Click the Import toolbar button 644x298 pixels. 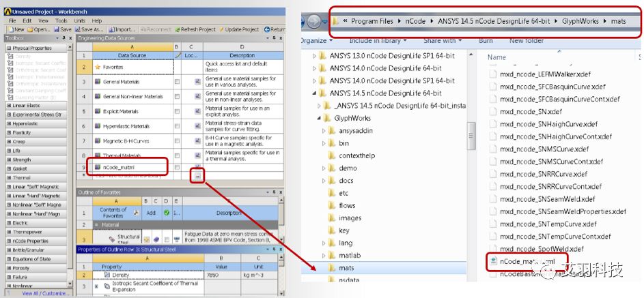pyautogui.click(x=122, y=29)
